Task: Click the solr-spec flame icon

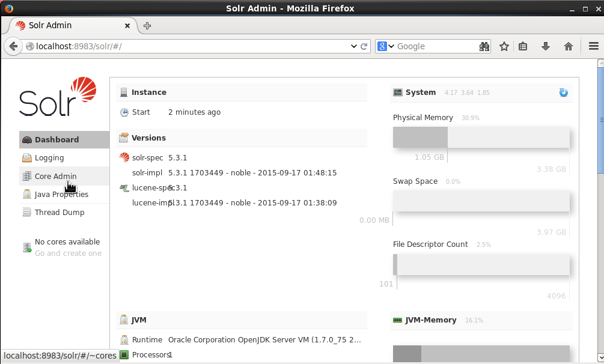Action: click(x=124, y=157)
